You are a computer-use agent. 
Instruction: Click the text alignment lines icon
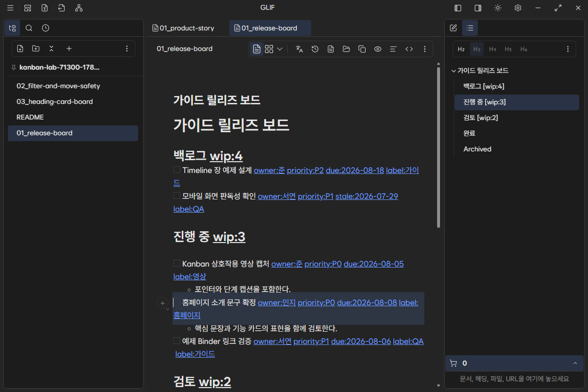point(393,49)
